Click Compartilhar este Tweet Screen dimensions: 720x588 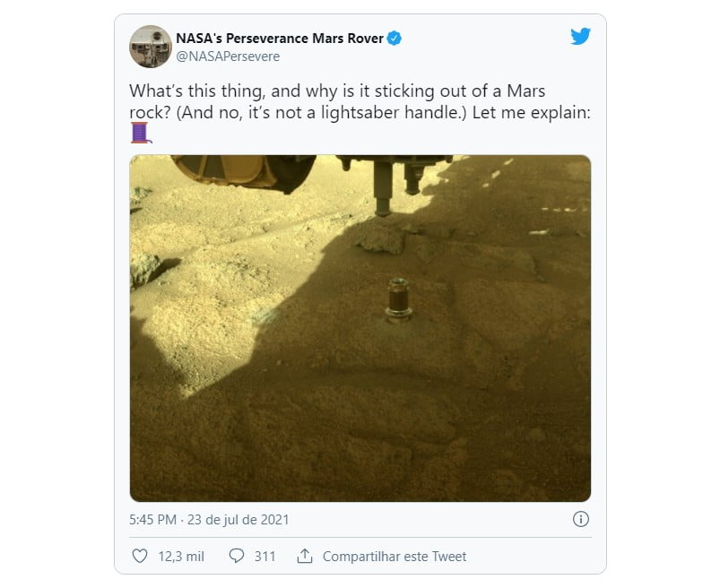(395, 557)
